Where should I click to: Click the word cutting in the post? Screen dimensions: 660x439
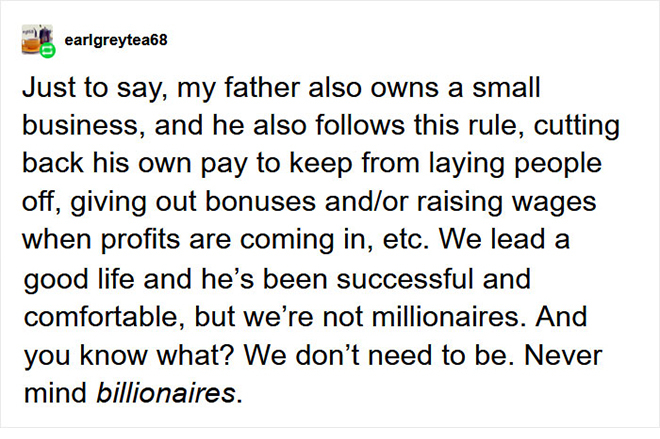click(577, 126)
